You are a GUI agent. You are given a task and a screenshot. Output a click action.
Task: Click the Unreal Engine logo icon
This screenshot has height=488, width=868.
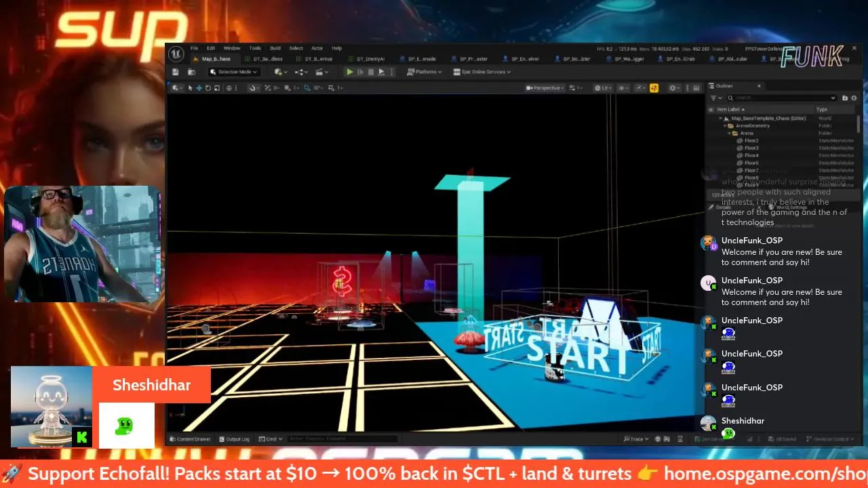point(176,53)
